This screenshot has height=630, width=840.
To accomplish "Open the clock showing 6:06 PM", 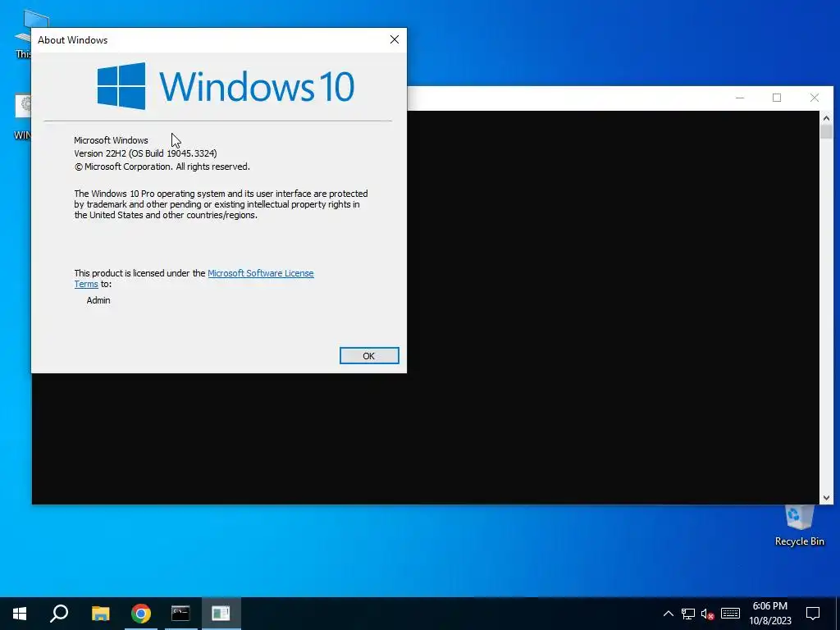I will pos(769,614).
